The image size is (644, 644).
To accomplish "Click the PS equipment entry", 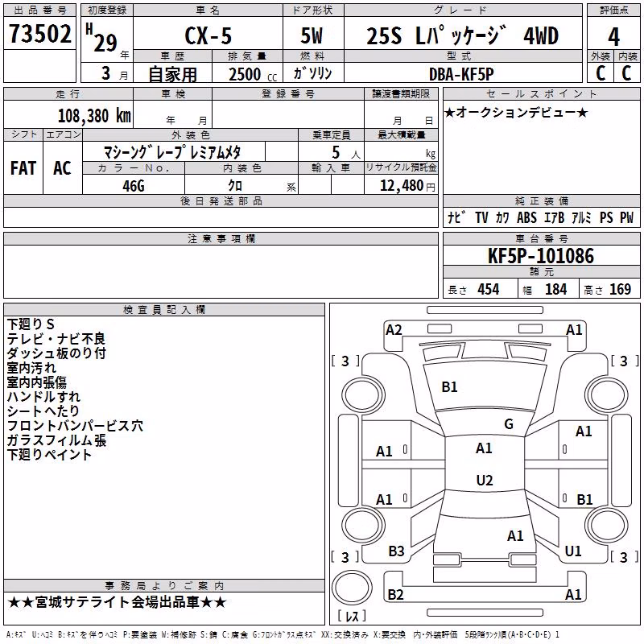I will pos(606,217).
